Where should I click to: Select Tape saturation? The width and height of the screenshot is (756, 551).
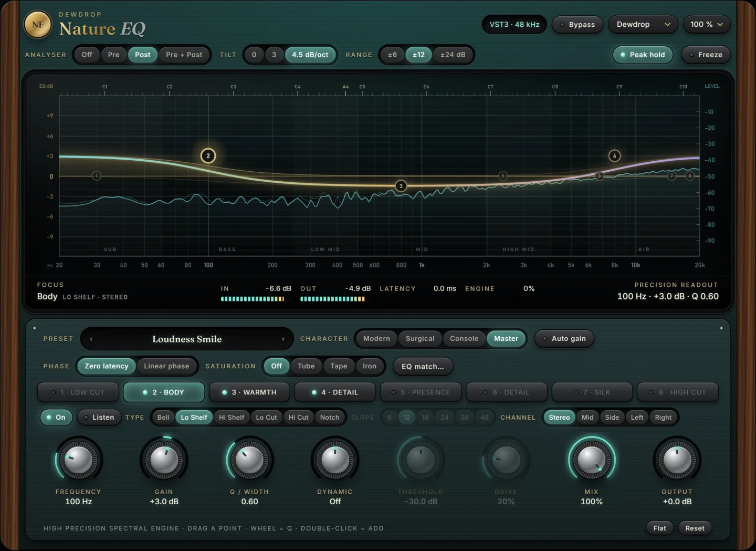pyautogui.click(x=339, y=366)
